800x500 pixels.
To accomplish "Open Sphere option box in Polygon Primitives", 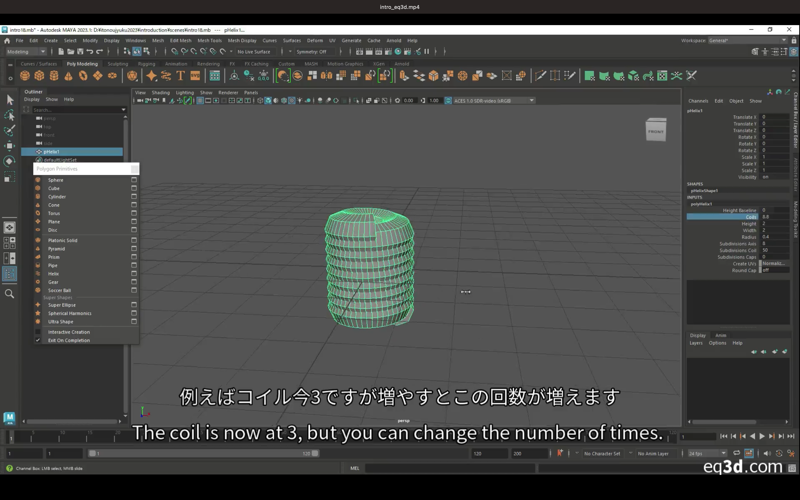I will pos(134,180).
